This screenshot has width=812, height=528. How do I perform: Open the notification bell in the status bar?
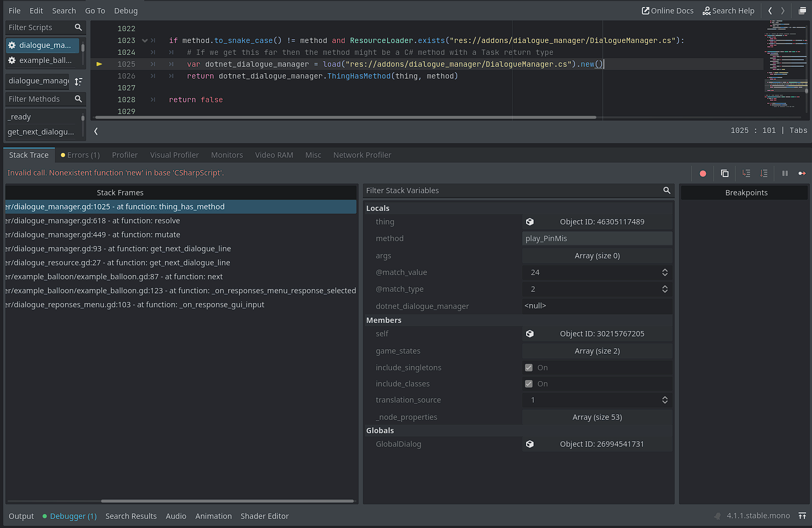(x=717, y=516)
